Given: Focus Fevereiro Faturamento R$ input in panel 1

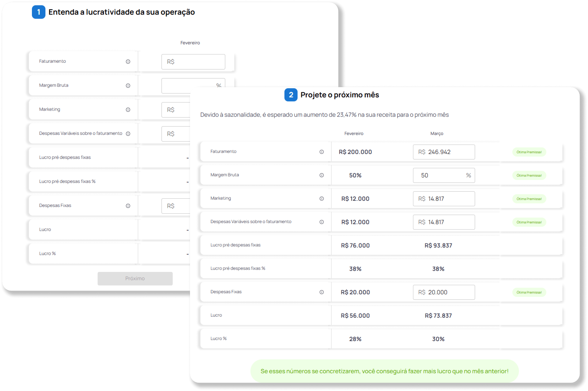Looking at the screenshot, I should pyautogui.click(x=193, y=62).
